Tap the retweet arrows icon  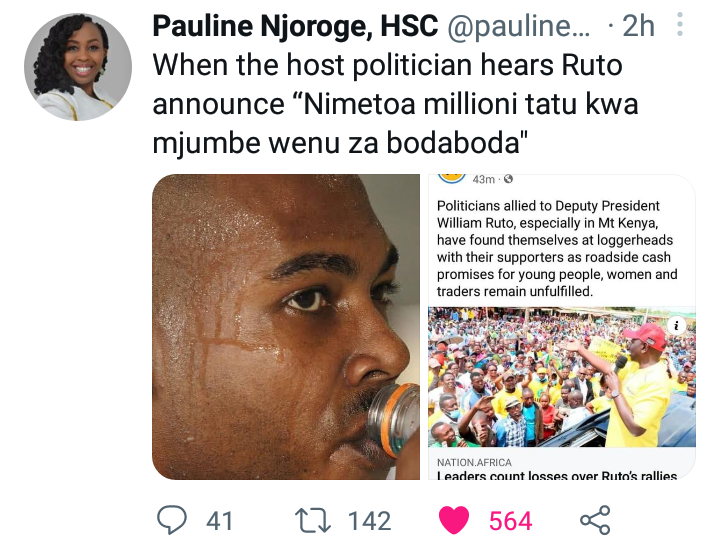click(312, 520)
